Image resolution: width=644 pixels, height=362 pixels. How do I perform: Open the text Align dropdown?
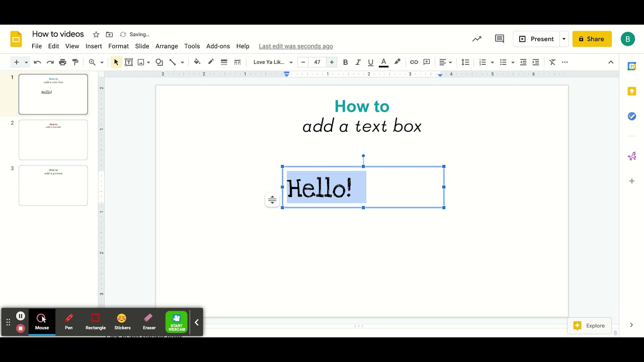pos(446,62)
